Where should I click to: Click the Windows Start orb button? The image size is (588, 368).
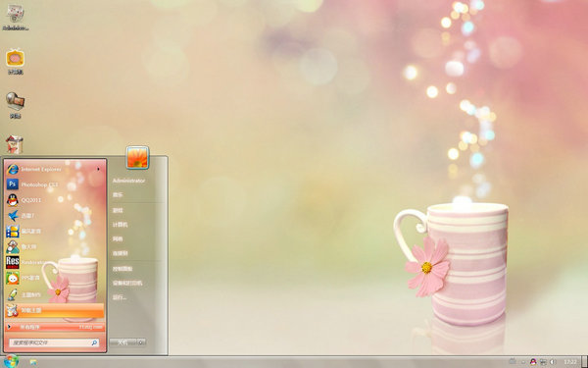pos(11,361)
